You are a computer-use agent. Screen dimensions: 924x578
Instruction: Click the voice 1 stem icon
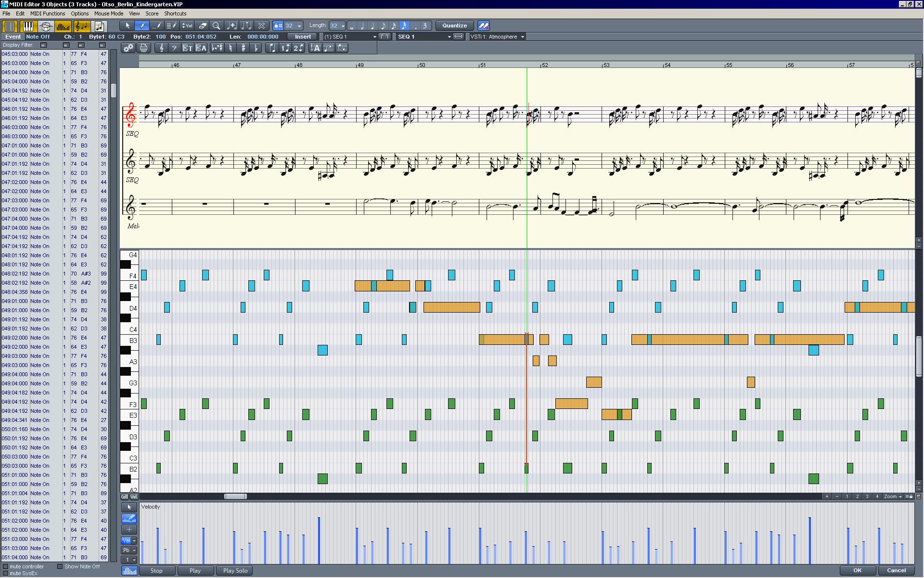point(285,48)
